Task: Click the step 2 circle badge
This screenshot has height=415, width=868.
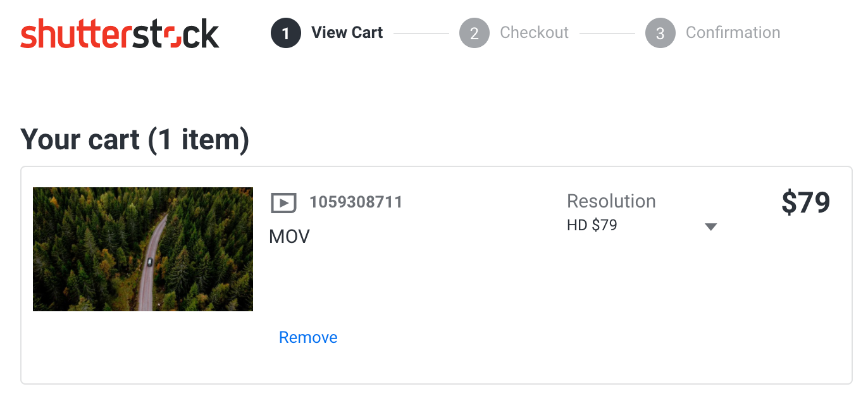Action: 474,33
